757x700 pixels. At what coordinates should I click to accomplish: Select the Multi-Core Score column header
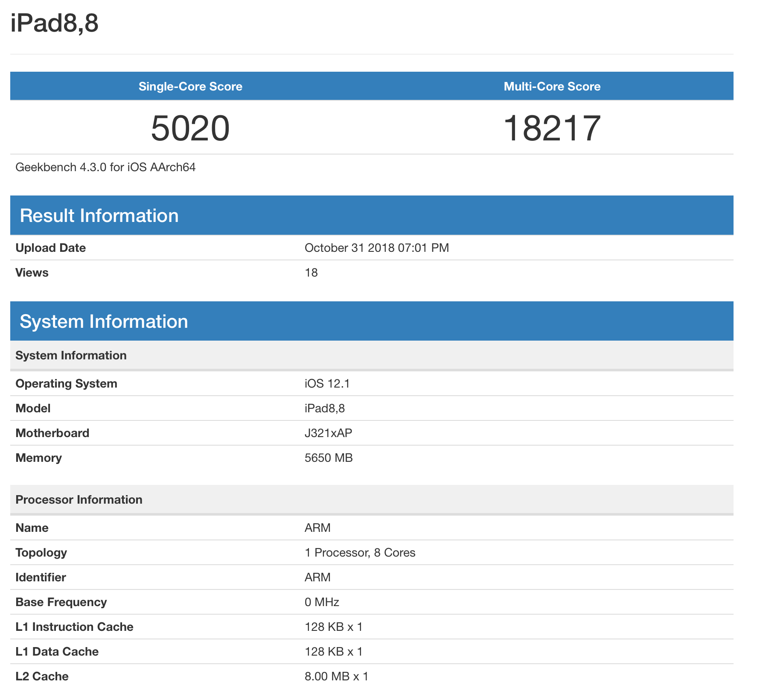click(552, 87)
